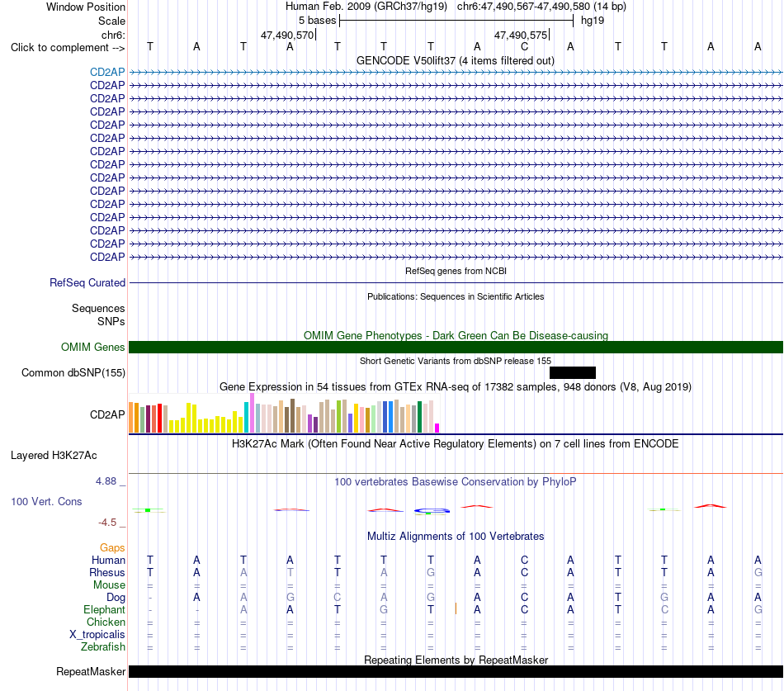Click the RefSeq Curated intron line
This screenshot has width=784, height=691.
pos(456,282)
